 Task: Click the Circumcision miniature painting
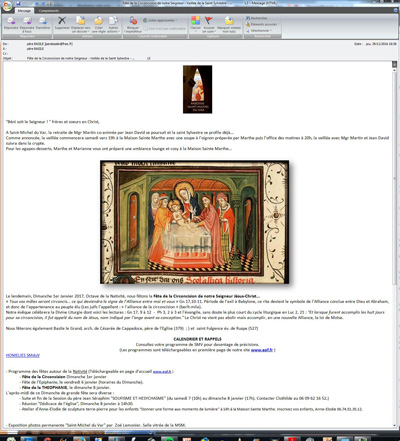pos(194,222)
